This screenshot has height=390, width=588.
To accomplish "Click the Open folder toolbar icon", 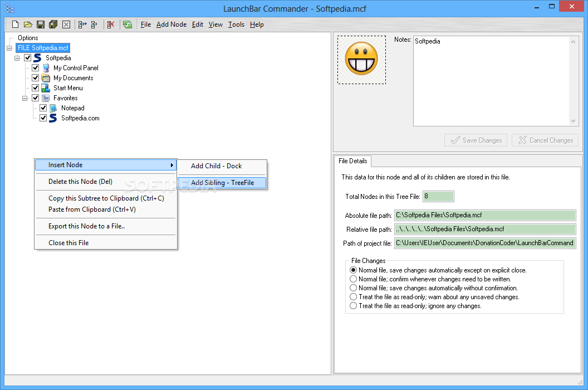I will click(28, 25).
